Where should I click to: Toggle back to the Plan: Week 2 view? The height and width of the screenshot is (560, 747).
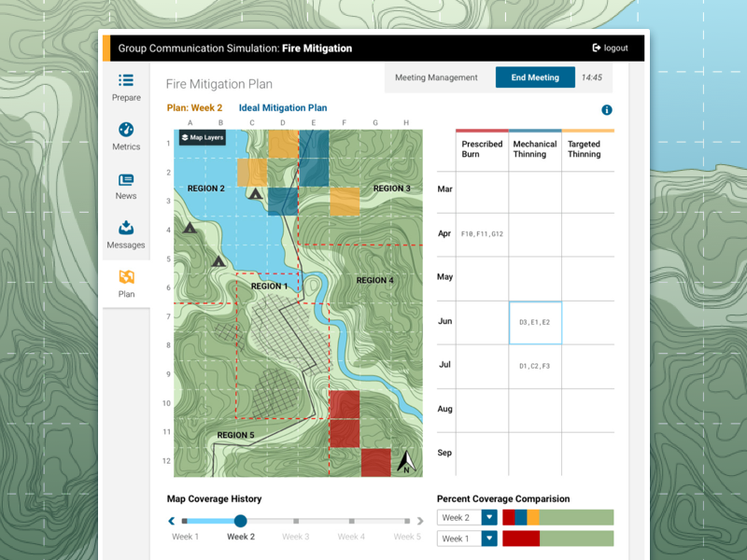[194, 107]
